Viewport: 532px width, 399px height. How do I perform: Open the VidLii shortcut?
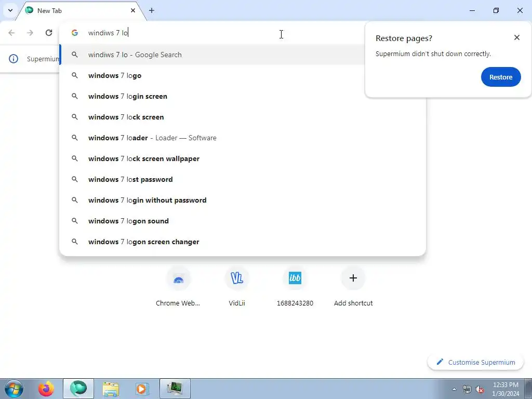tap(237, 287)
